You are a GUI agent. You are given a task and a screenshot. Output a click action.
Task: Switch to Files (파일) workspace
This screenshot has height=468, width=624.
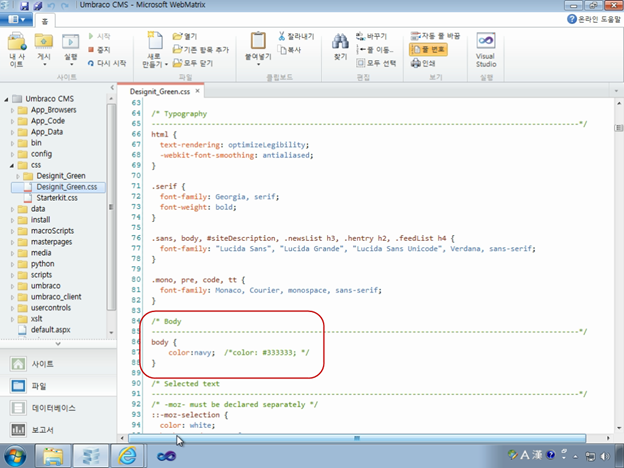click(x=58, y=386)
